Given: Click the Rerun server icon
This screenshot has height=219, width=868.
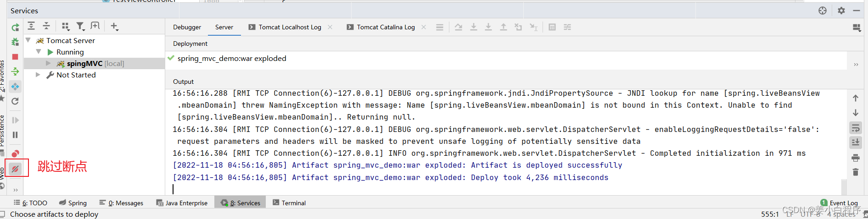Looking at the screenshot, I should 15,27.
